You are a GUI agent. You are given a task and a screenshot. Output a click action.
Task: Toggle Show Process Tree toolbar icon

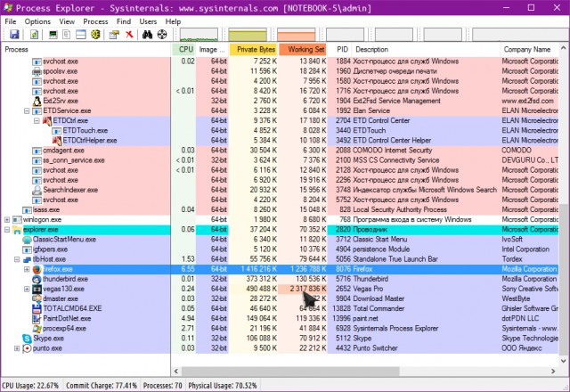point(67,35)
